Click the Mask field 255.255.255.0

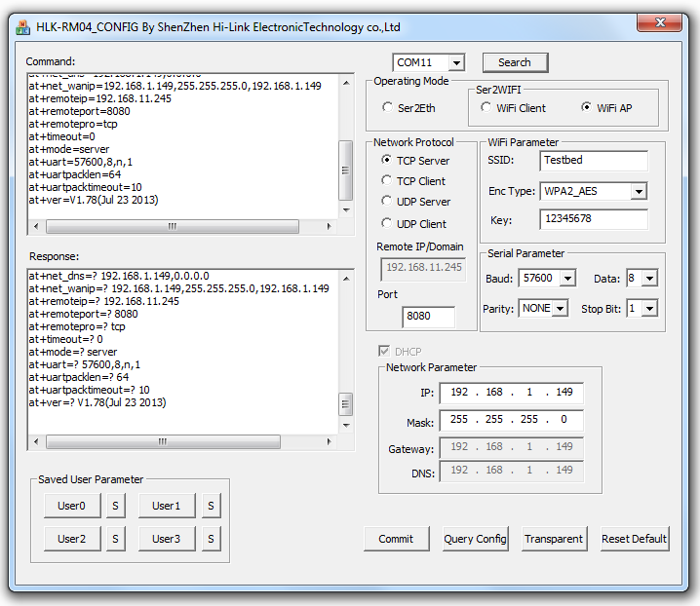coord(511,420)
